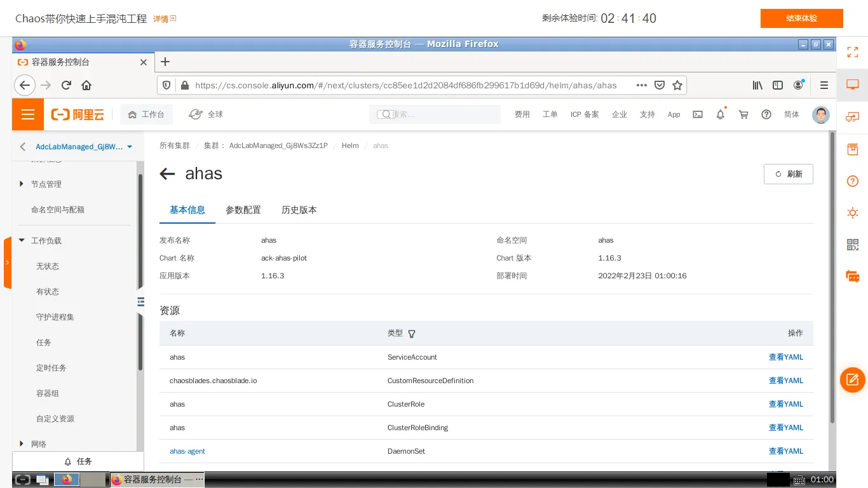
Task: Open 支持 menu in top bar
Action: (x=648, y=114)
